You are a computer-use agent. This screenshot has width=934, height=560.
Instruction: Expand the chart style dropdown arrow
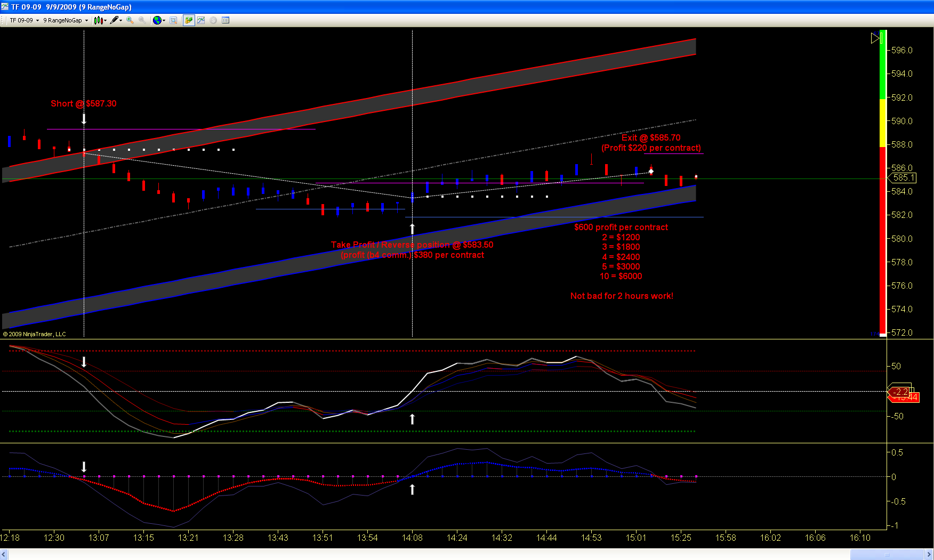tap(105, 20)
